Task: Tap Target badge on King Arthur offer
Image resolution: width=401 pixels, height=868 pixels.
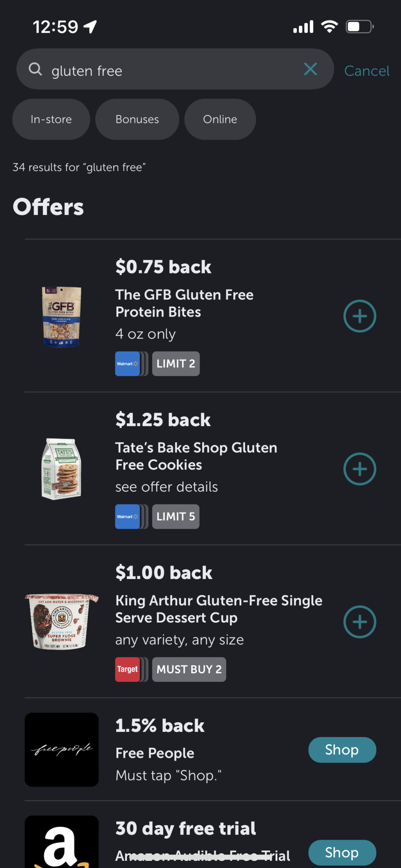Action: click(x=128, y=670)
